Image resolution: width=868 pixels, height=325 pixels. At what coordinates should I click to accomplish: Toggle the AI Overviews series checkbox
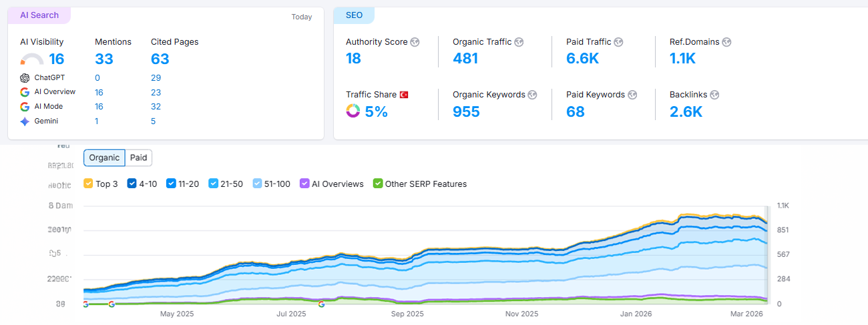(x=304, y=184)
